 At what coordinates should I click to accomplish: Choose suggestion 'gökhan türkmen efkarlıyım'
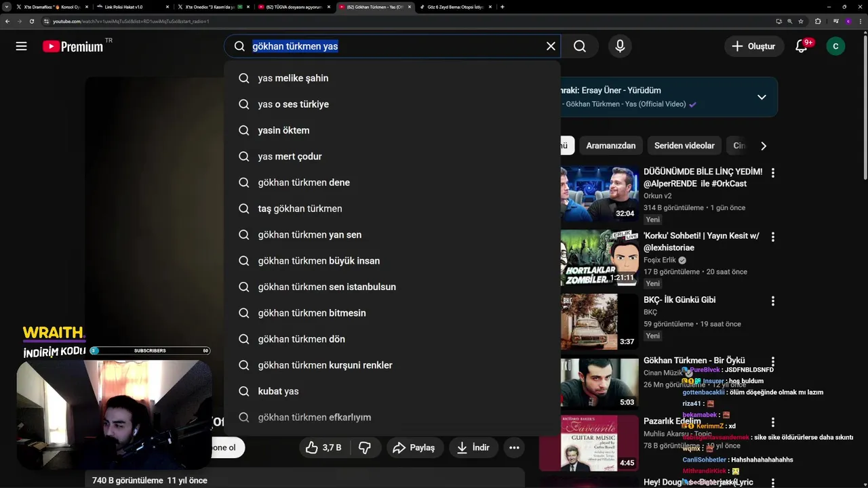coord(392,418)
